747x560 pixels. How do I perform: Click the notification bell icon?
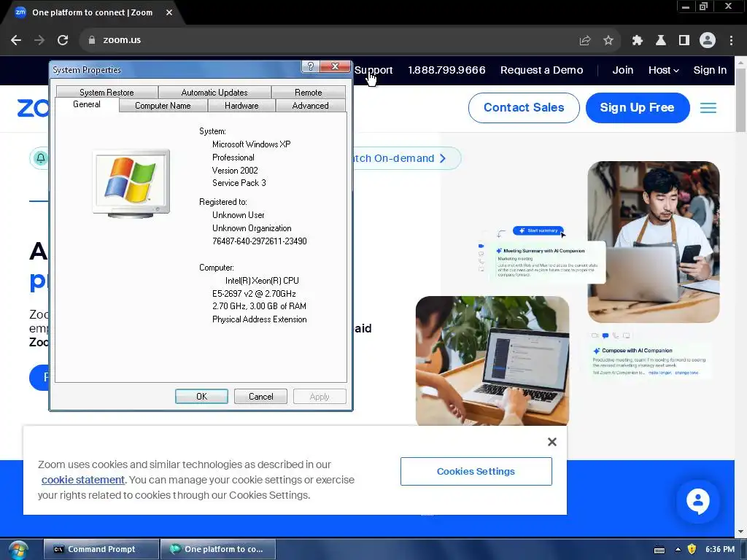[41, 158]
